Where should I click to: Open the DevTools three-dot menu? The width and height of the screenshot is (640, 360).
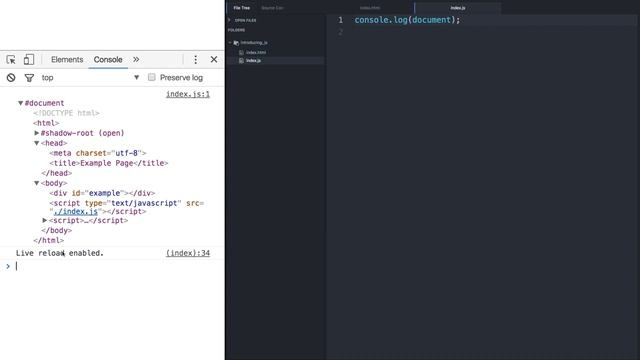pos(196,60)
